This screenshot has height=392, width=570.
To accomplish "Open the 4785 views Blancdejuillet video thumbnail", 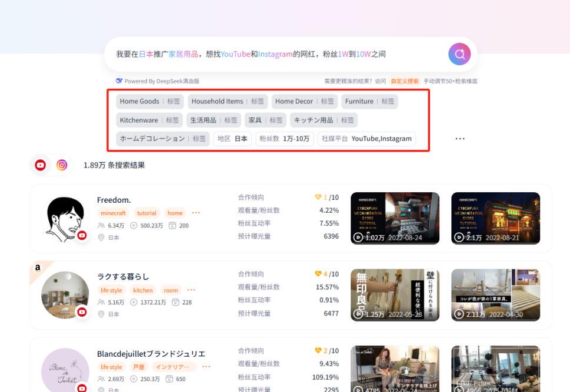I will [395, 368].
